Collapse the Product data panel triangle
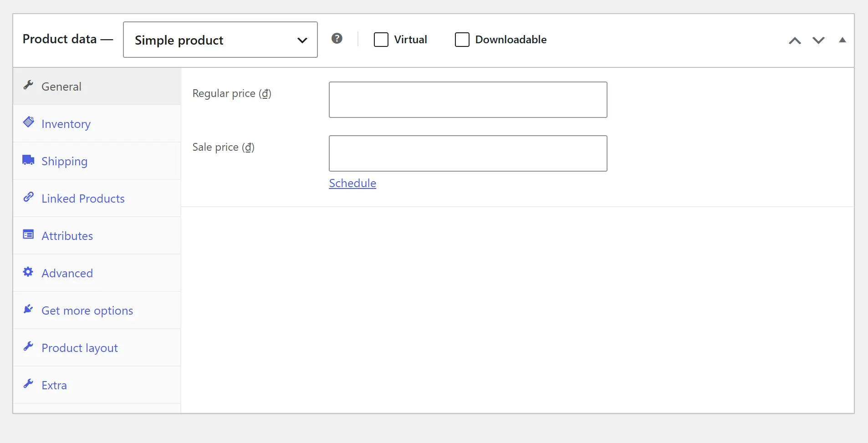868x443 pixels. tap(842, 40)
